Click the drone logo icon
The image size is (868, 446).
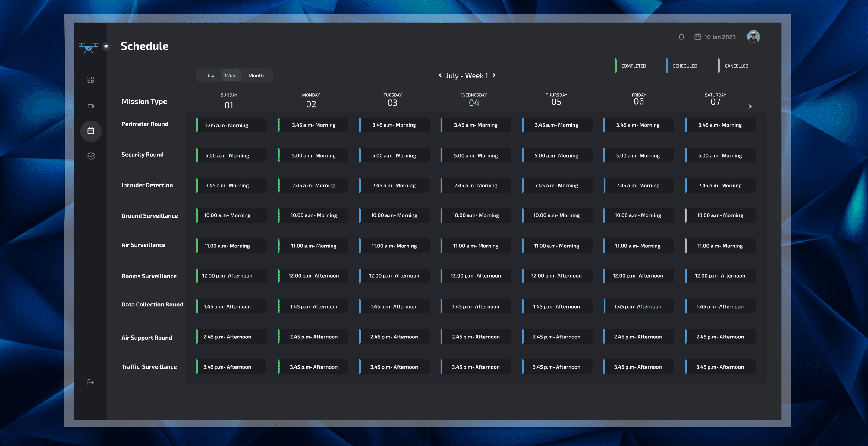pyautogui.click(x=88, y=48)
